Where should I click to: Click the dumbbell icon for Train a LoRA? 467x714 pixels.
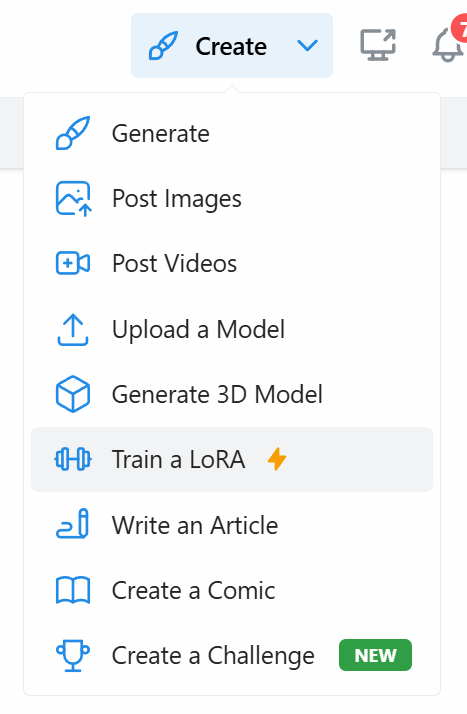73,459
